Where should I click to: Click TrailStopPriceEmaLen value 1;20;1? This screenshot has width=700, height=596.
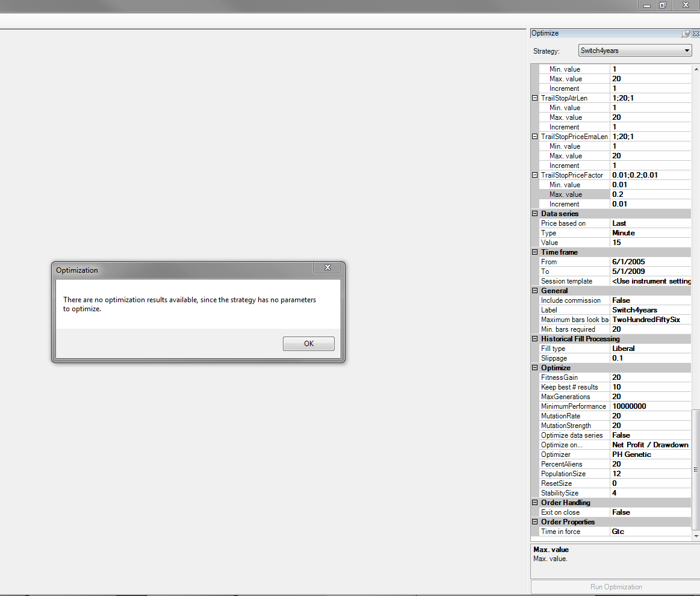(x=651, y=137)
